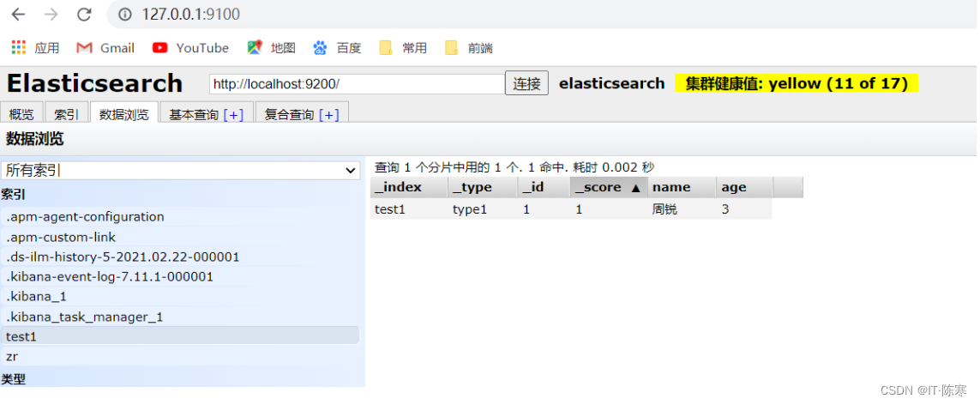This screenshot has width=980, height=405.
Task: Add a new 基本查询 tab with [+]
Action: click(233, 115)
